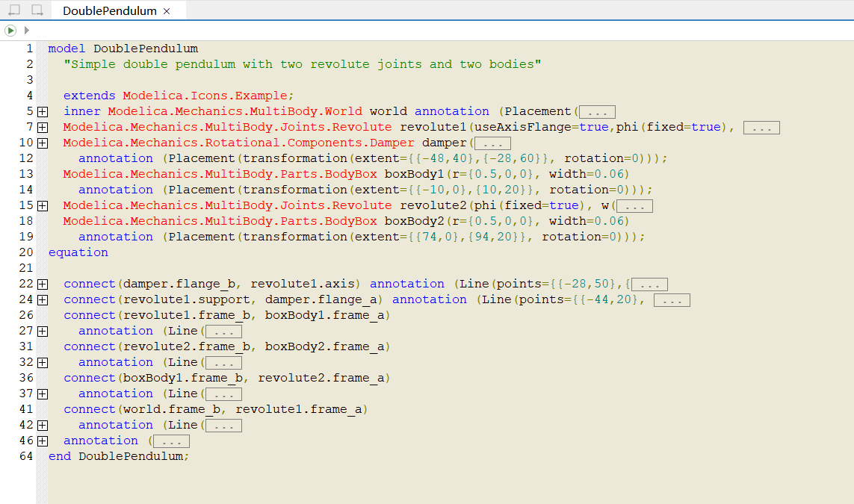Expand the folded revolute2 declaration at line 15
This screenshot has height=504, width=854.
[43, 206]
